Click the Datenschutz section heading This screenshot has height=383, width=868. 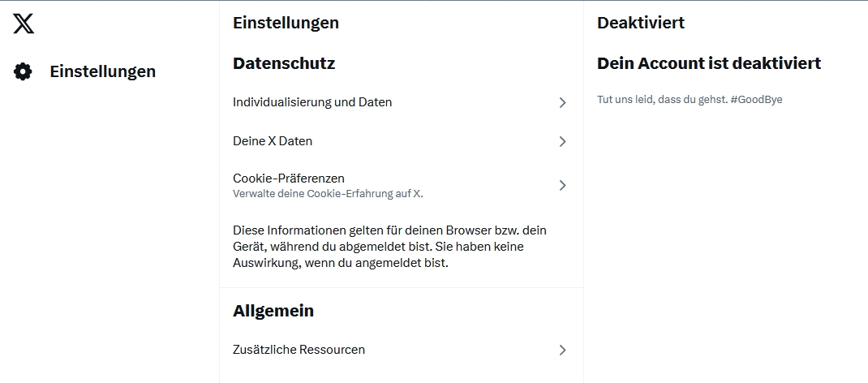[284, 63]
